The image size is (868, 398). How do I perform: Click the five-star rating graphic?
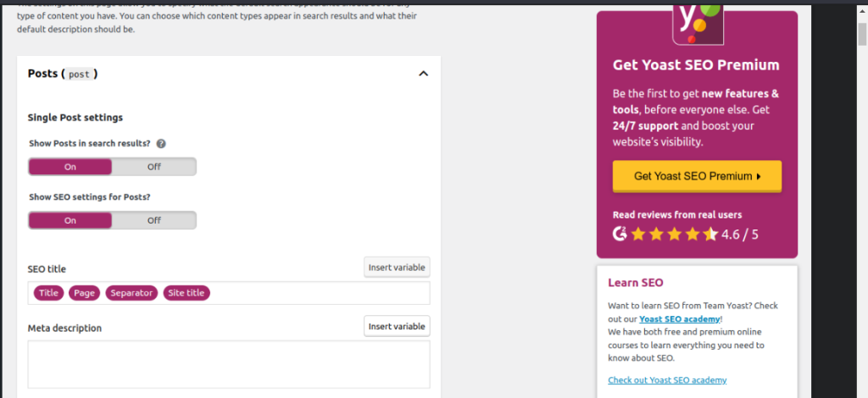pyautogui.click(x=674, y=234)
